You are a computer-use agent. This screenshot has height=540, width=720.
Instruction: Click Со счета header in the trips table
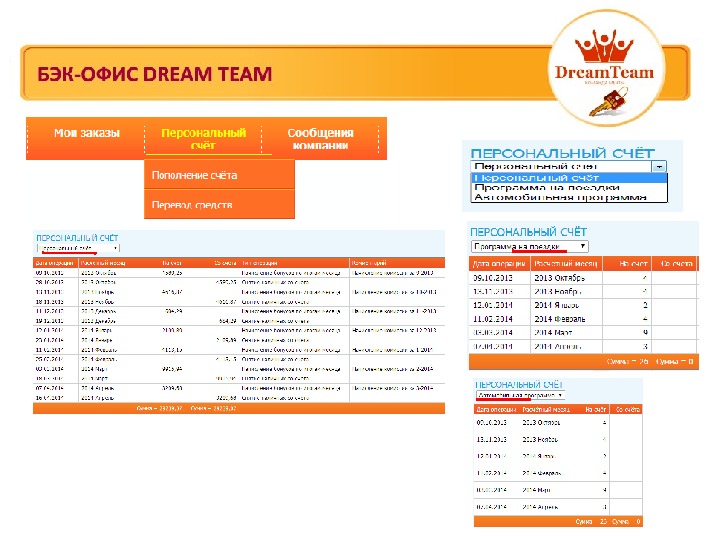675,264
